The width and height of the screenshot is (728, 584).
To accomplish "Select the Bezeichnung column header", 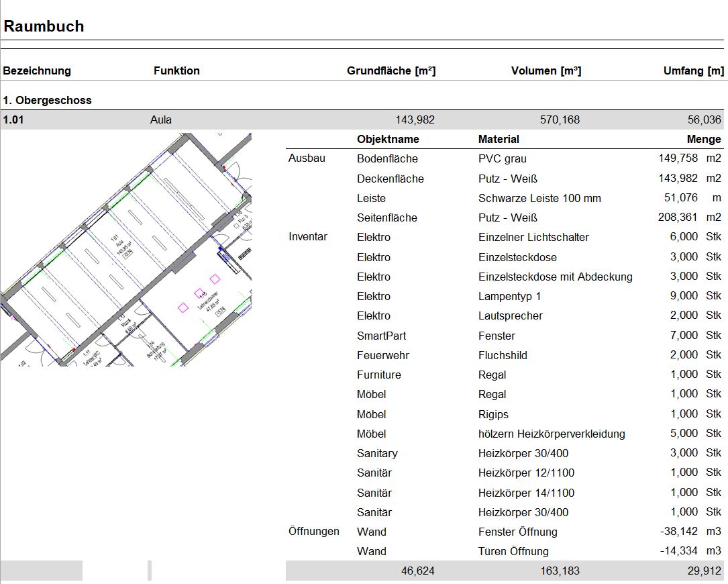I will tap(37, 70).
